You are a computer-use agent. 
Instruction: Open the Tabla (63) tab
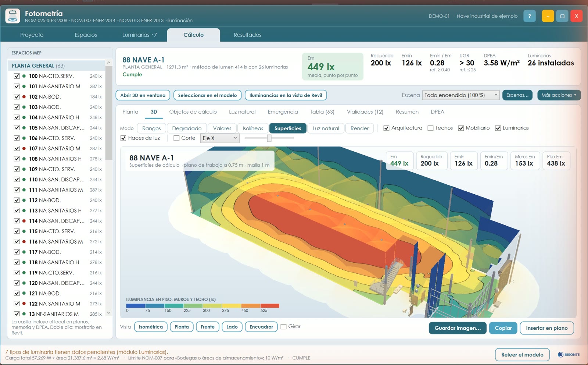[x=322, y=112]
